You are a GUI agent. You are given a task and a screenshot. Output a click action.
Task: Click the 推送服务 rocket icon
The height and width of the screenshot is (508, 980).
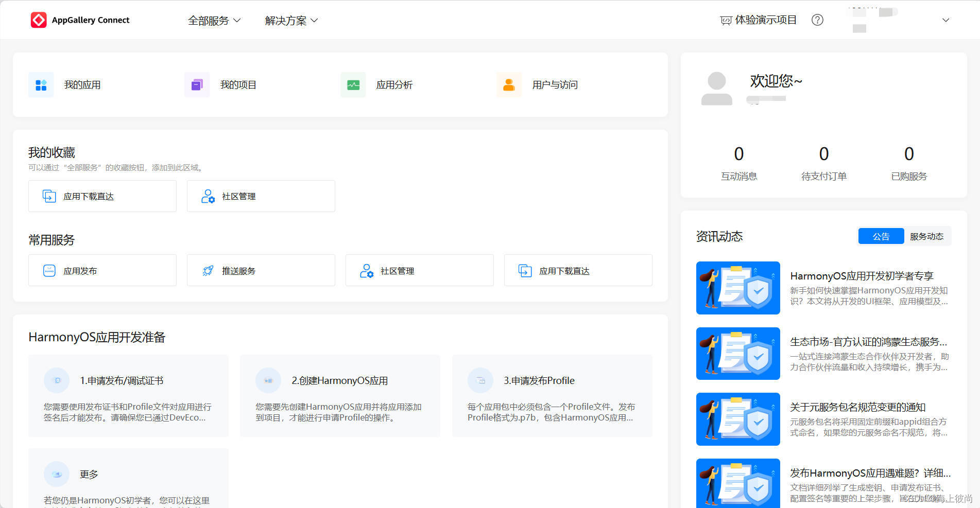[x=208, y=271]
